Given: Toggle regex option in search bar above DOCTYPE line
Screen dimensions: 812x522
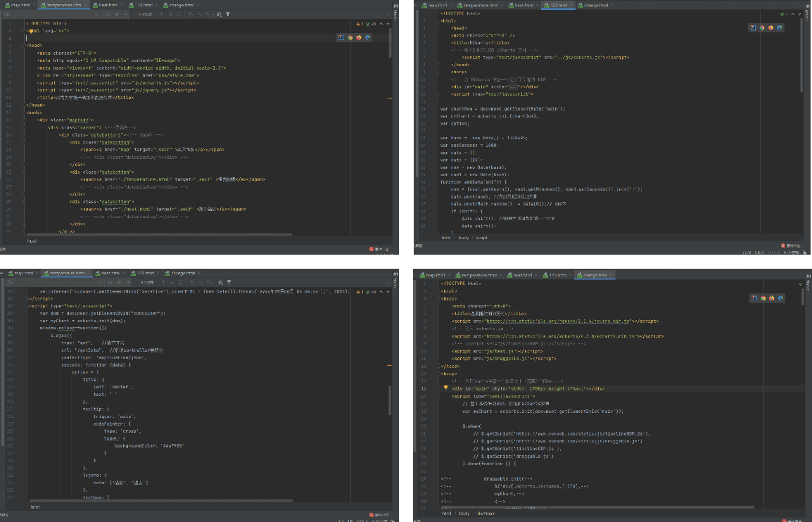Looking at the screenshot, I should pyautogui.click(x=125, y=15).
